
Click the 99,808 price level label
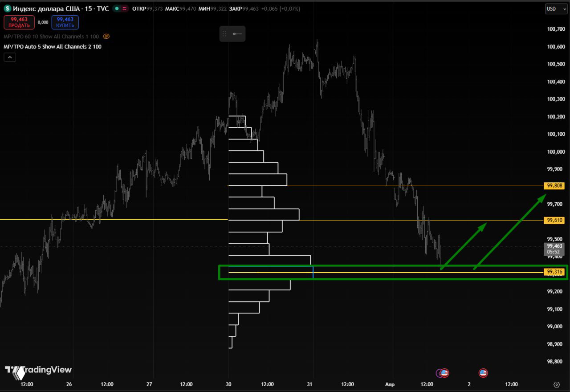coord(555,186)
